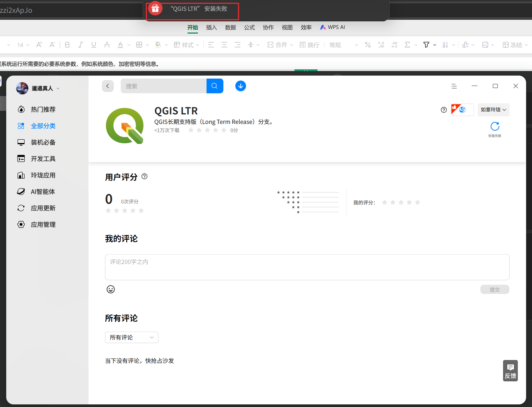Click the fill color bucket icon
Image resolution: width=532 pixels, height=407 pixels.
[158, 45]
